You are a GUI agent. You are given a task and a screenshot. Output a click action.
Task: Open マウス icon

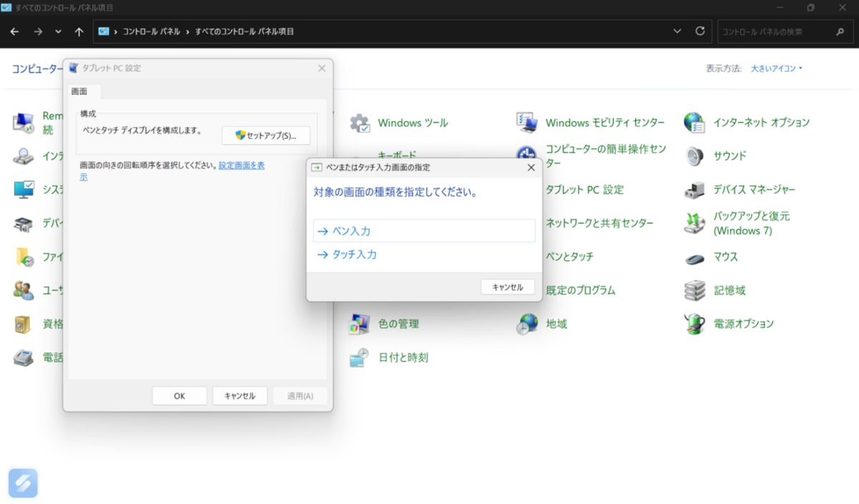tap(694, 257)
